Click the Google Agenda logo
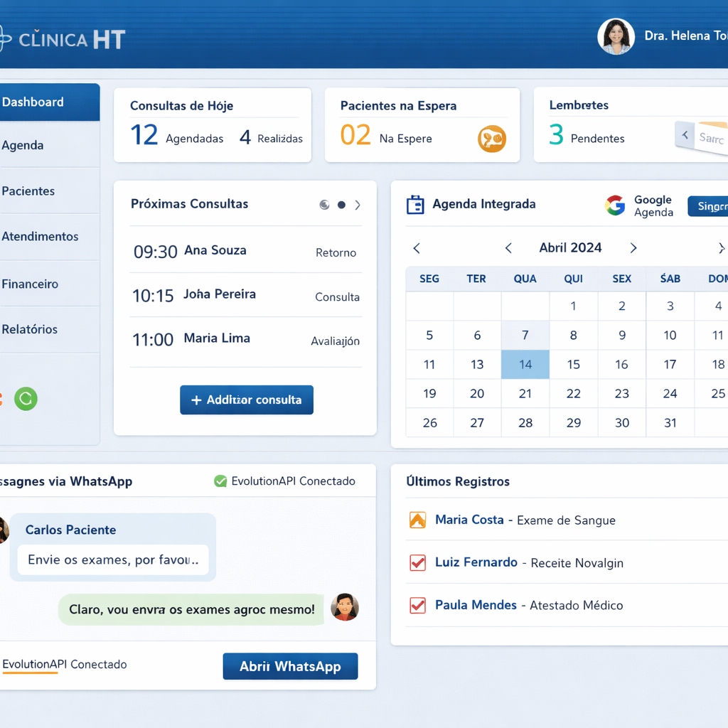728x728 pixels. click(615, 205)
